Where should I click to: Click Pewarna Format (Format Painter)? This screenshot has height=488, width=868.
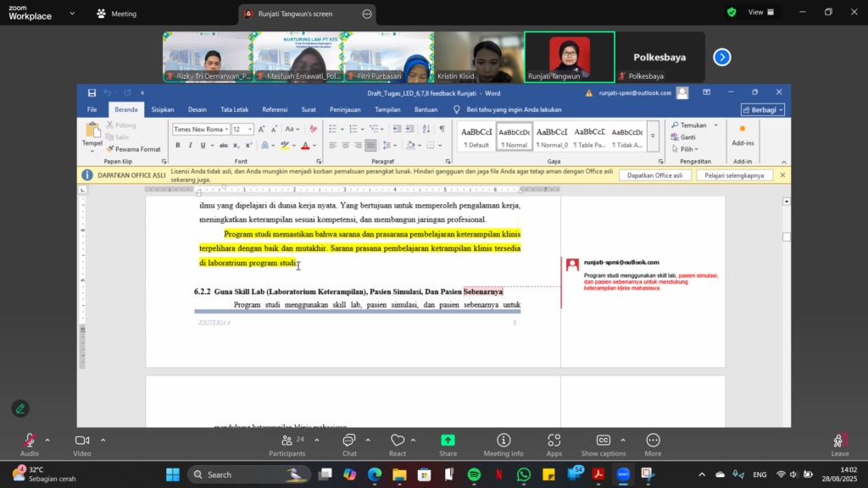133,149
